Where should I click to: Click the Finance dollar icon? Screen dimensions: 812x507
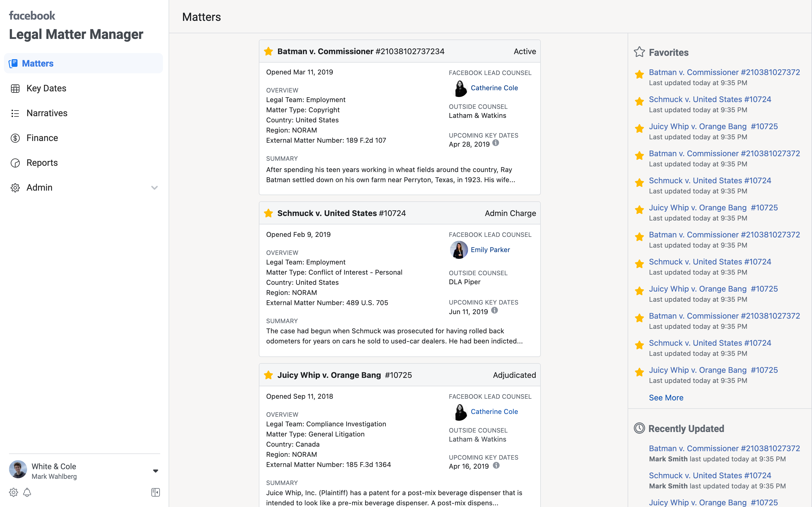click(15, 138)
